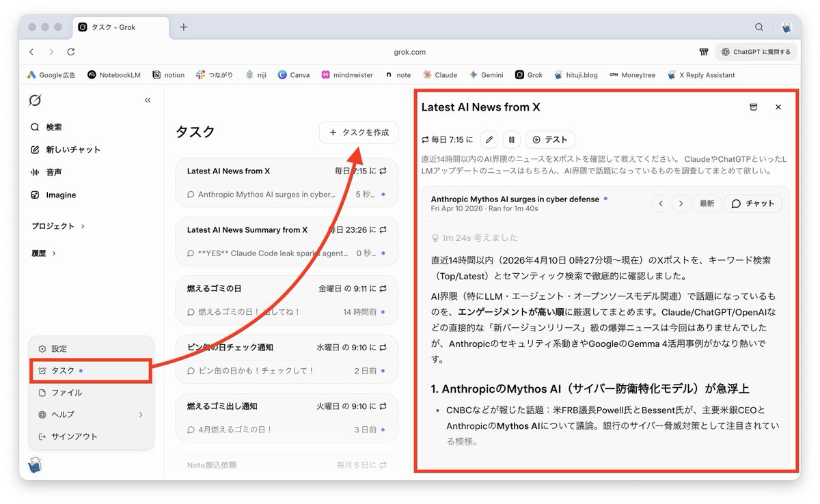Click the Grok logo in sidebar
Image resolution: width=820 pixels, height=504 pixels.
coord(35,100)
